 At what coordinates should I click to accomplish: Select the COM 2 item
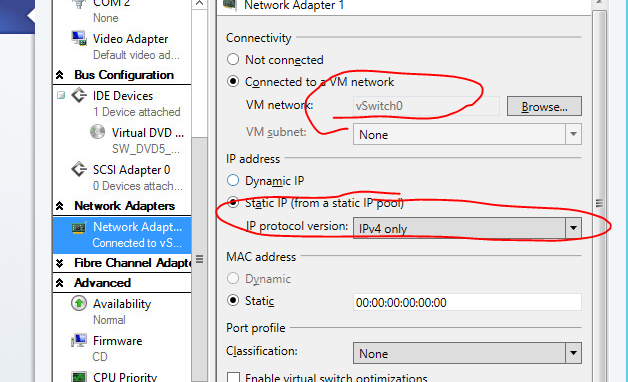click(x=122, y=11)
